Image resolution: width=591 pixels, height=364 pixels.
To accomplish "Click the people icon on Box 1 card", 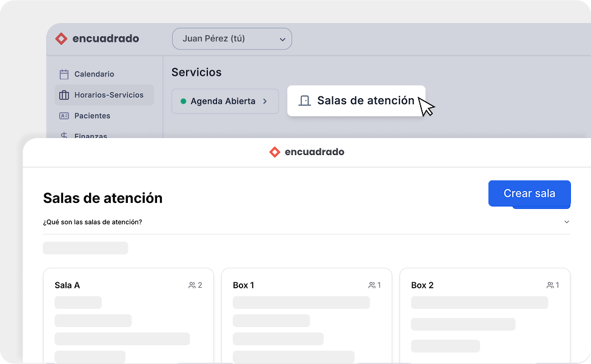I will click(x=372, y=285).
